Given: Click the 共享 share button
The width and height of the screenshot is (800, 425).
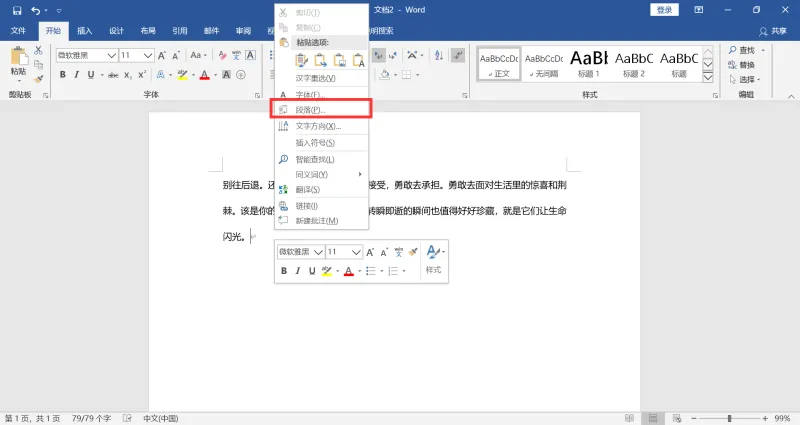Looking at the screenshot, I should (772, 31).
